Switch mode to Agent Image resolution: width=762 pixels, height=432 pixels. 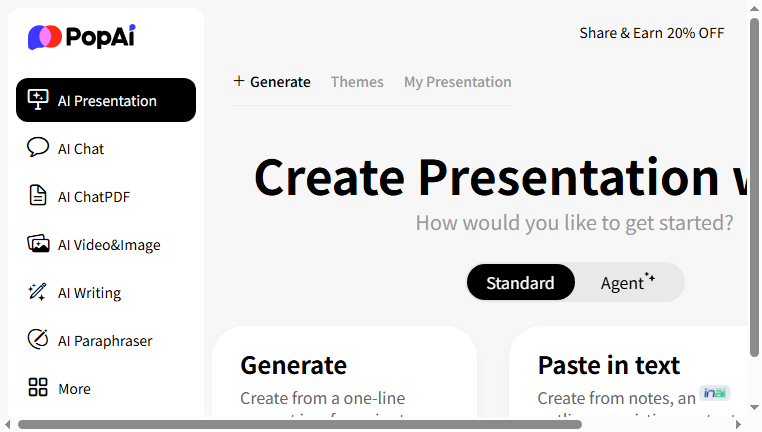point(628,283)
